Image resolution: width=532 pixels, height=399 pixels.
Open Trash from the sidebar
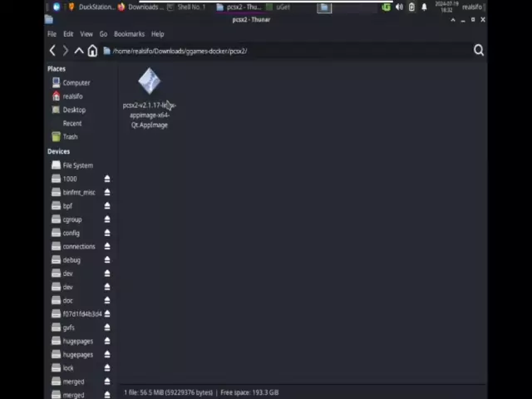pos(70,136)
